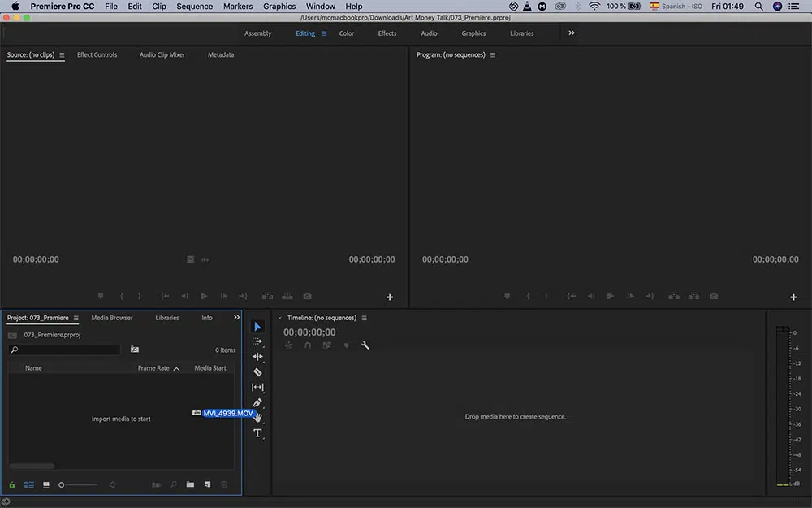Image resolution: width=812 pixels, height=508 pixels.
Task: Select the Ripple Edit tool
Action: pyautogui.click(x=257, y=357)
